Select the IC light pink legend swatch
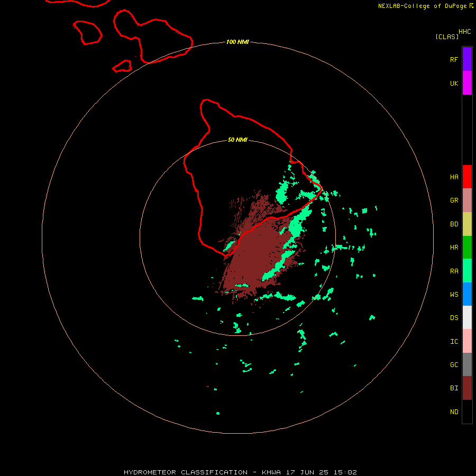476x476 pixels. tap(467, 341)
